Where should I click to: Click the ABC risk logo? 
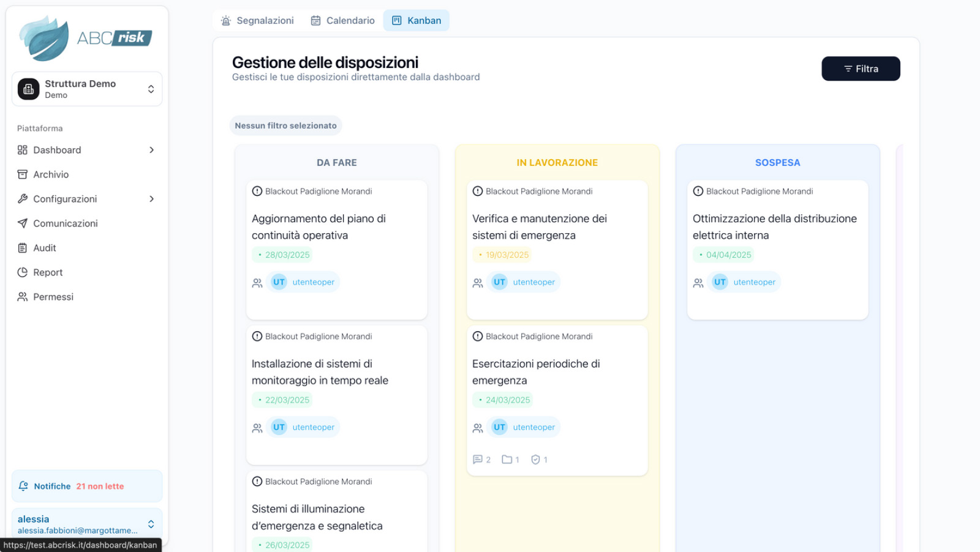coord(86,38)
